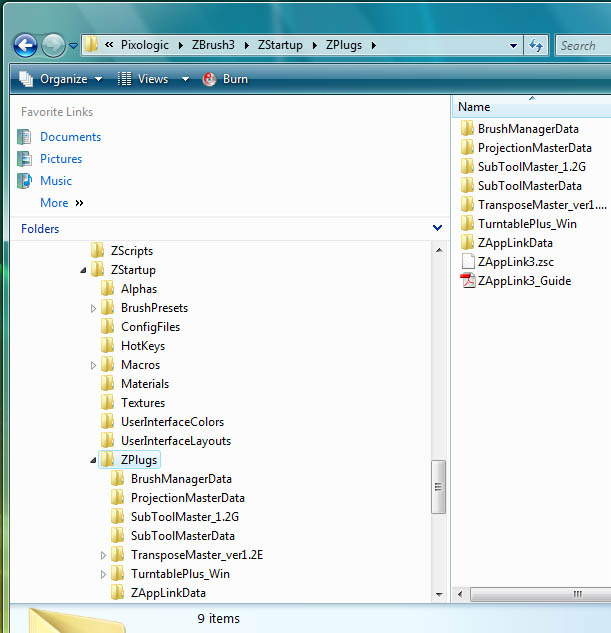611x633 pixels.
Task: Select Pixologic in the address breadcrumb
Action: pos(144,45)
